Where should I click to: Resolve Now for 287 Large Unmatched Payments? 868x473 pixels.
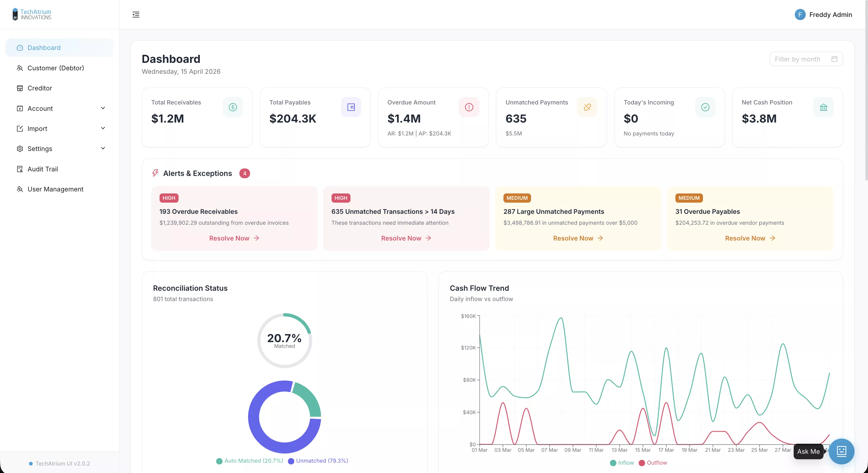point(578,238)
